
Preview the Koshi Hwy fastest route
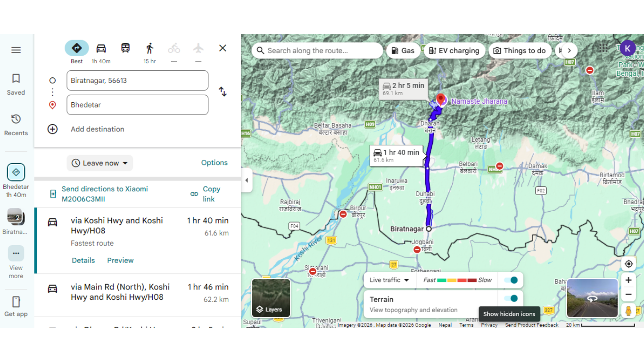[120, 260]
